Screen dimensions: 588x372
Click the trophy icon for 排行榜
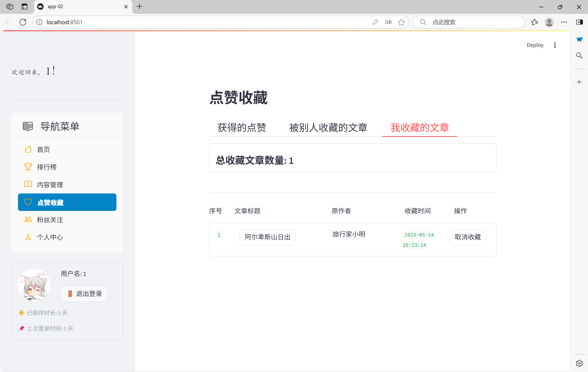[x=28, y=167]
